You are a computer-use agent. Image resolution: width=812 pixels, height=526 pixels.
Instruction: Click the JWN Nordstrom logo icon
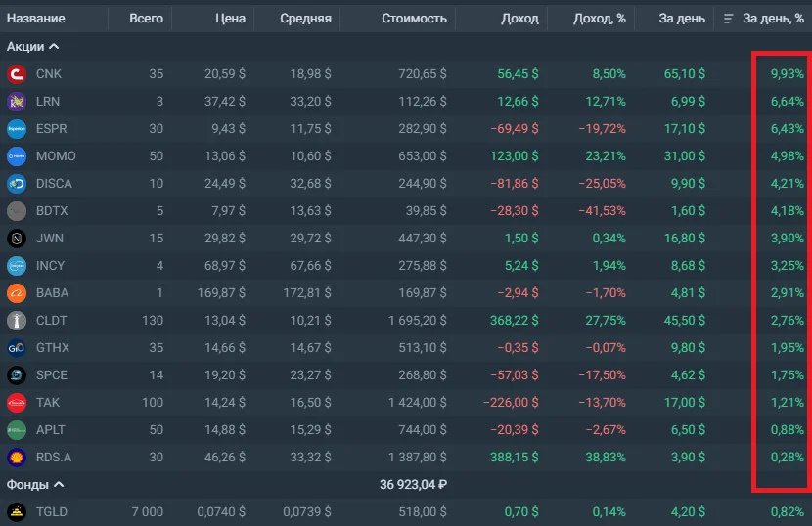[x=17, y=239]
